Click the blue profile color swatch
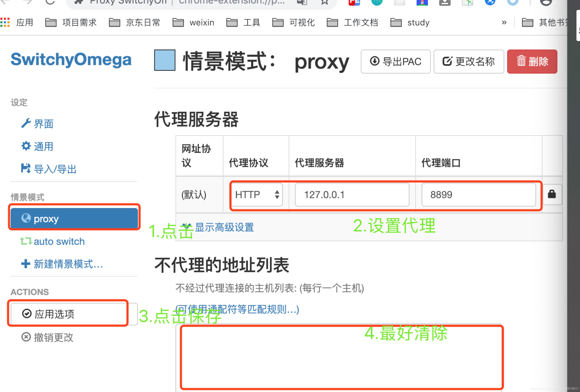This screenshot has height=392, width=580. (x=164, y=60)
